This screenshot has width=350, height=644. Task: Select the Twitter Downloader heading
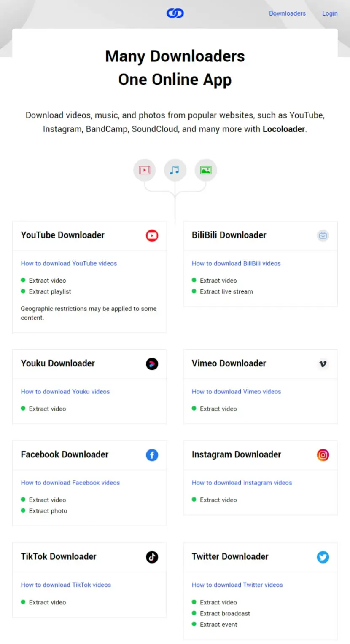tap(230, 557)
